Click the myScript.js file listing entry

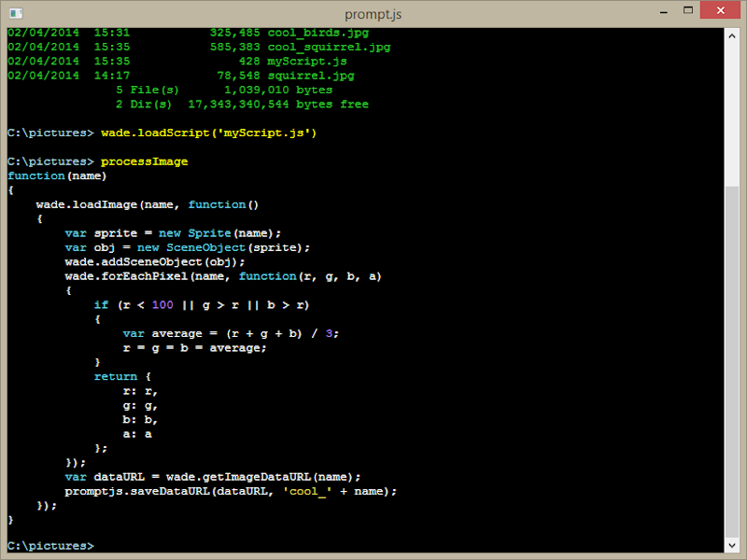point(307,62)
